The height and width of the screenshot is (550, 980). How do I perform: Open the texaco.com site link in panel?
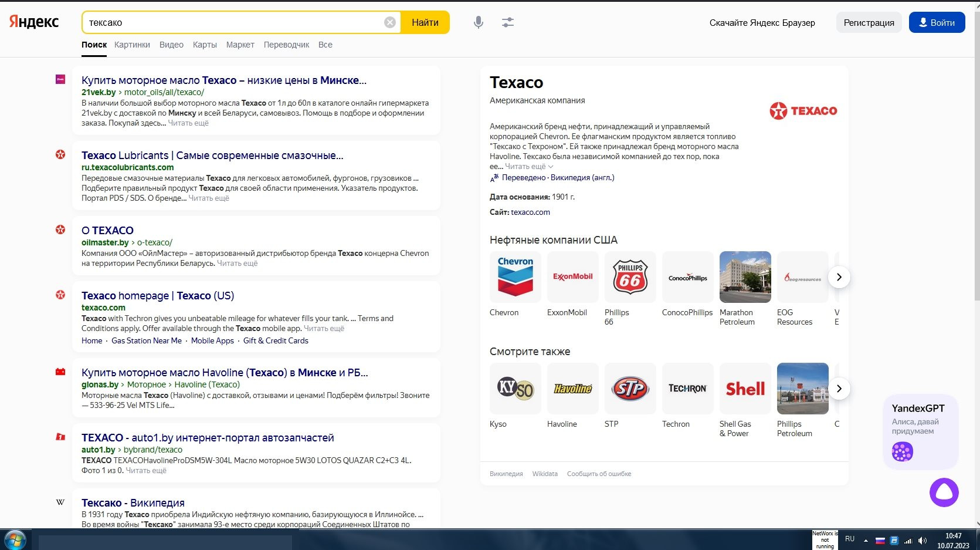click(530, 212)
